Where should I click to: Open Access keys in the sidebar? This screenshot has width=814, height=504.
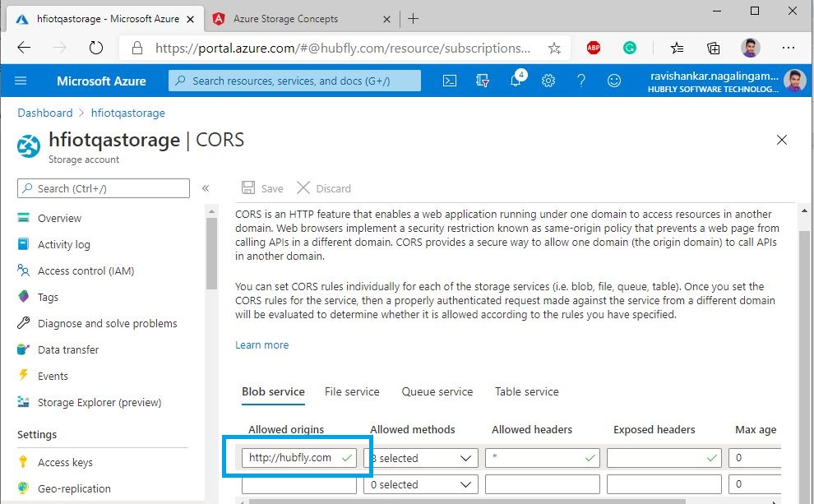coord(65,462)
